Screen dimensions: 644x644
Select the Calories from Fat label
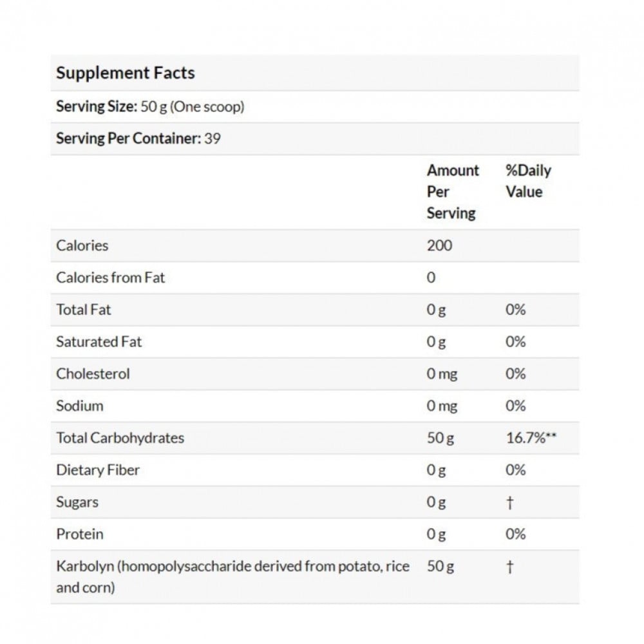pos(110,278)
